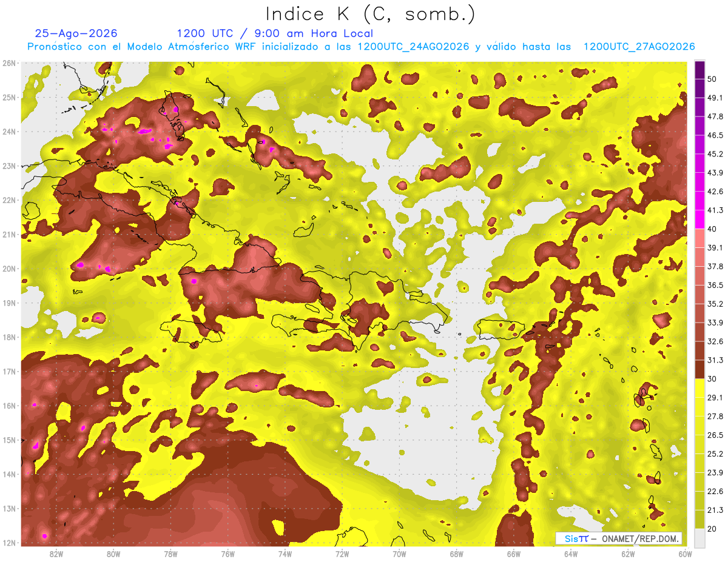Screen dimensions: 728x562
Task: Click the legend value "37.8"
Action: pyautogui.click(x=715, y=266)
